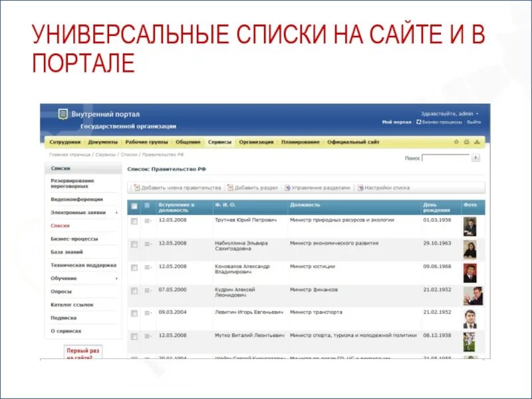This screenshot has width=532, height=399.
Task: Check the box for Набиуллина Эльвира Сахипзадовна
Action: click(x=134, y=244)
